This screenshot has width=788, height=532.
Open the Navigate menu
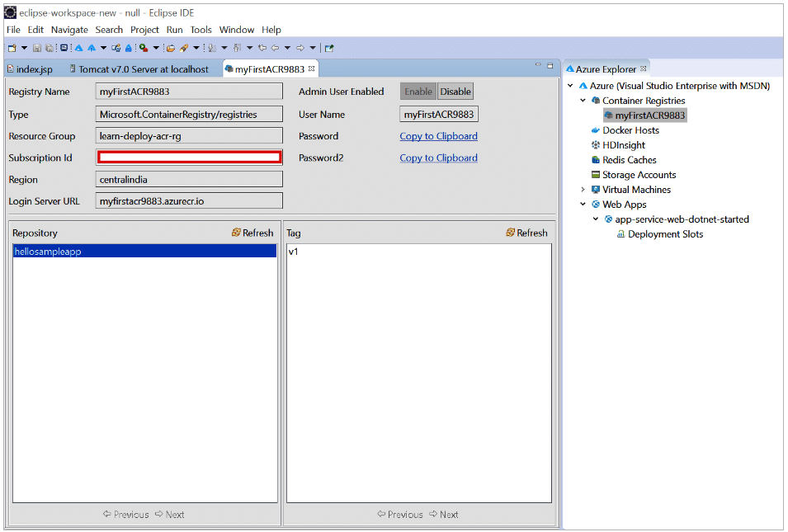pyautogui.click(x=69, y=30)
